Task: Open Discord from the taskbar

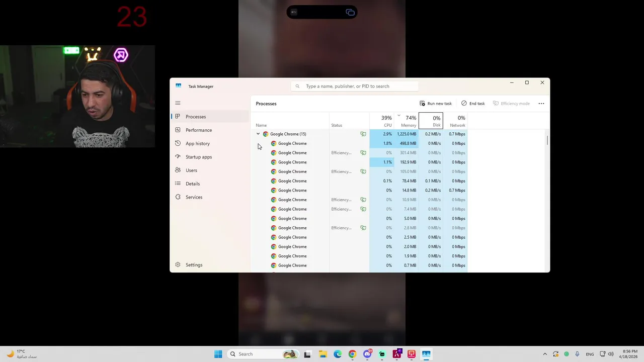Action: coord(367,354)
